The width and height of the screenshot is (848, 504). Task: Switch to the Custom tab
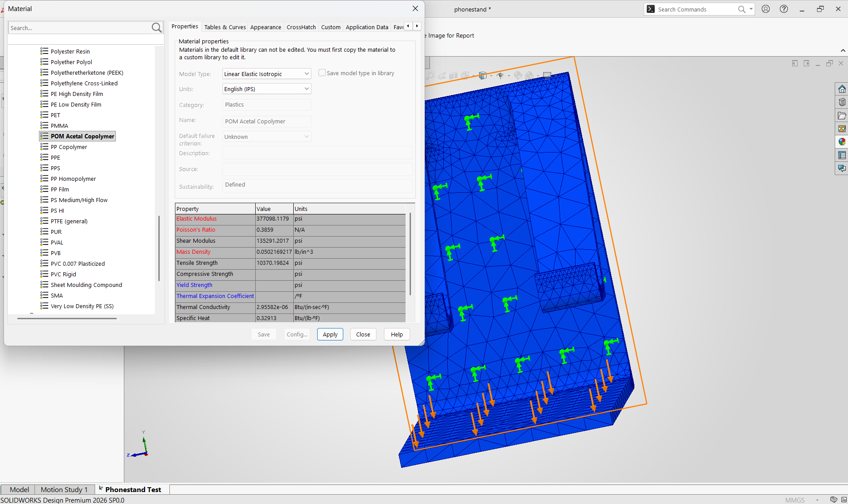click(x=331, y=27)
